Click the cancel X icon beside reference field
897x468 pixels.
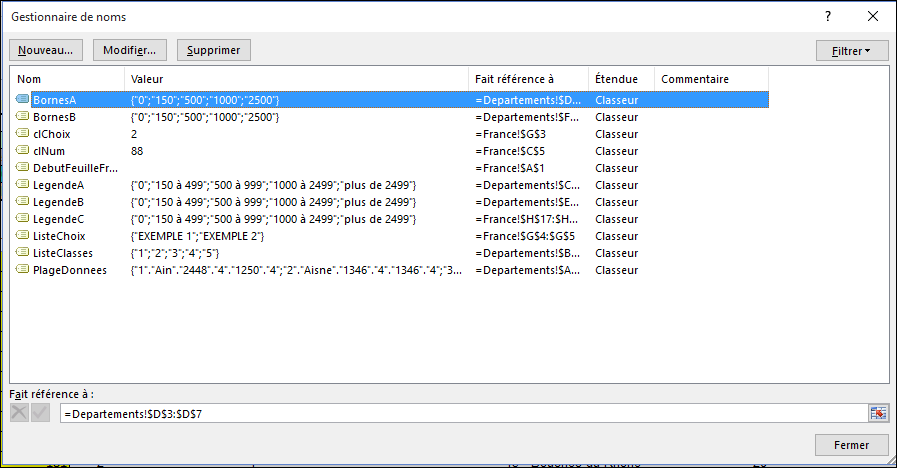19,413
